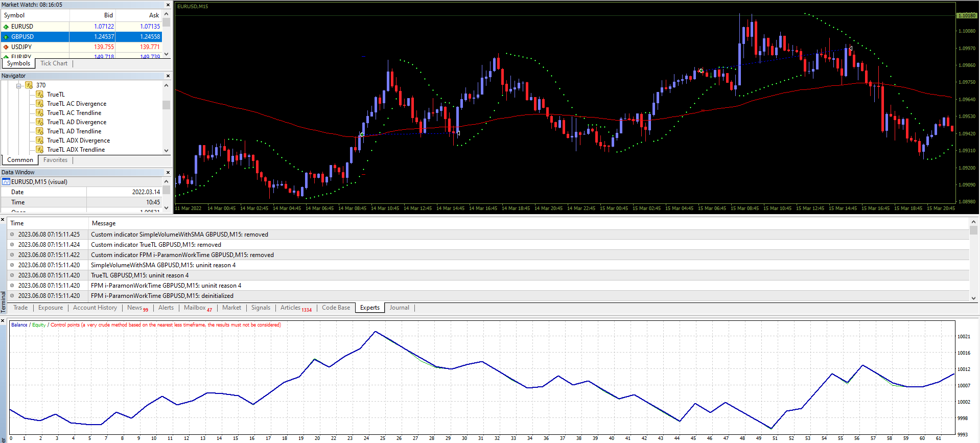The width and height of the screenshot is (980, 443).
Task: Close the Data Window panel
Action: pyautogui.click(x=168, y=172)
